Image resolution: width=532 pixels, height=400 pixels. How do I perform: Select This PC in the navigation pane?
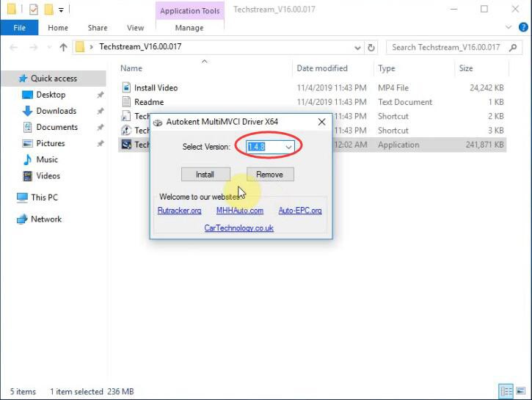pyautogui.click(x=44, y=197)
